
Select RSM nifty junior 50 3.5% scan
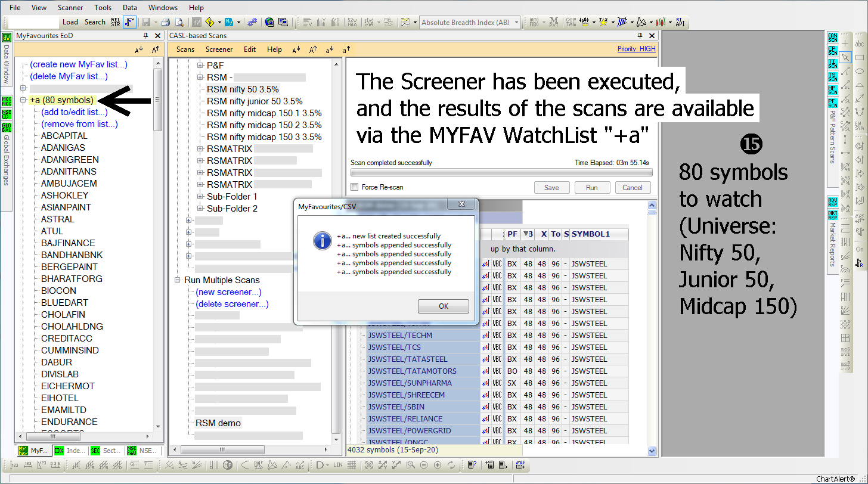(x=255, y=101)
